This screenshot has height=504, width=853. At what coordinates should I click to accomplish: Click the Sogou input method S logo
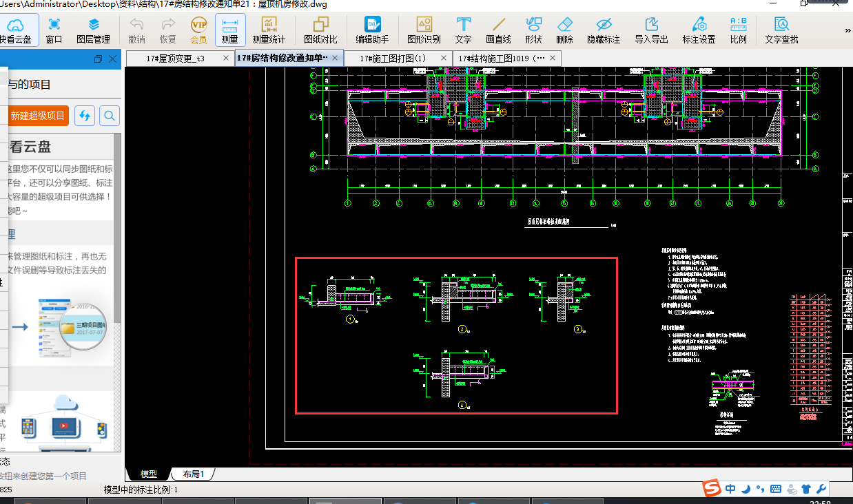[712, 489]
